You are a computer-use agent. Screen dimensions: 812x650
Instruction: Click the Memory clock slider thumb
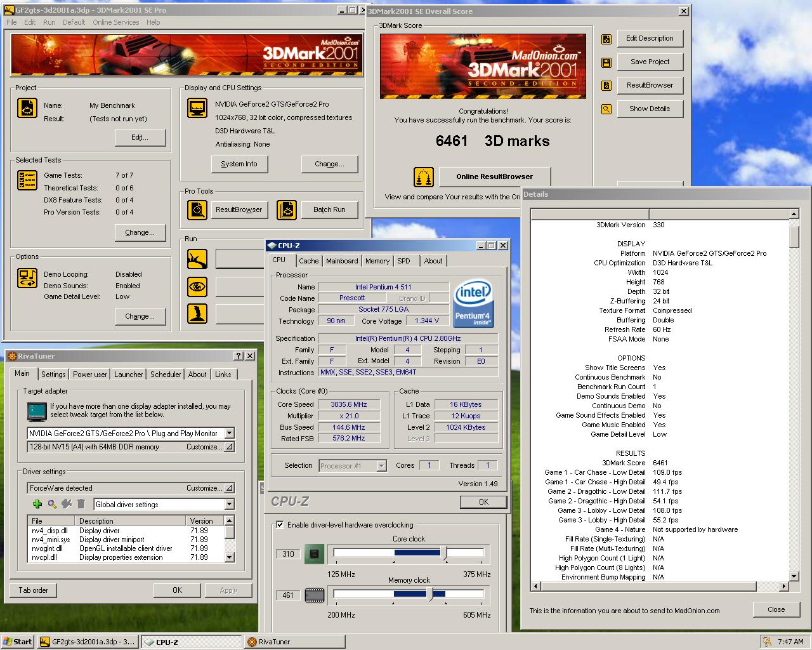coord(430,594)
